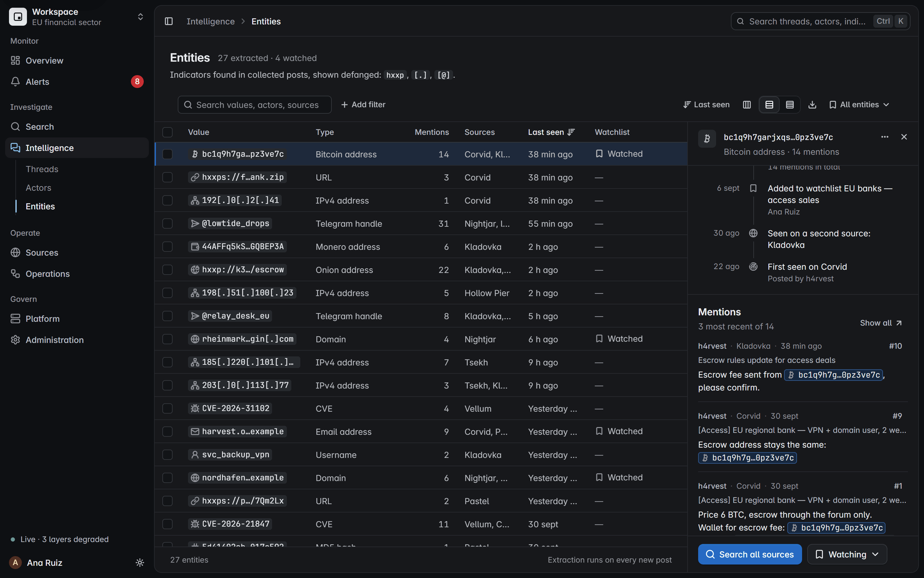Click the Platform server icon
Viewport: 924px width, 578px height.
click(x=15, y=319)
